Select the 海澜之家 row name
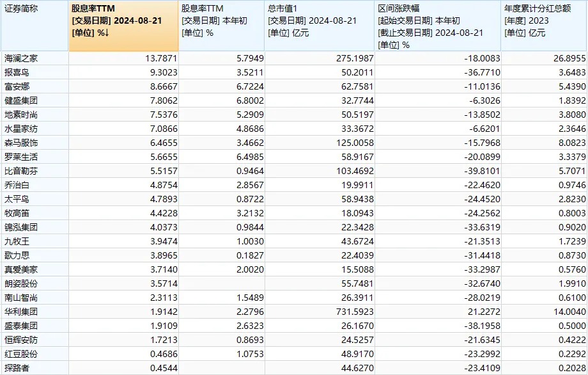 point(21,59)
